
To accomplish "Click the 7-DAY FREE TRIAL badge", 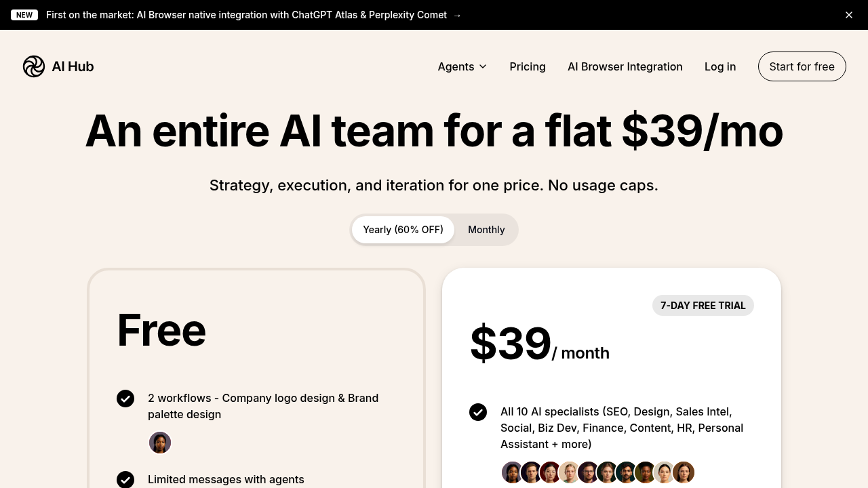I will pyautogui.click(x=703, y=306).
